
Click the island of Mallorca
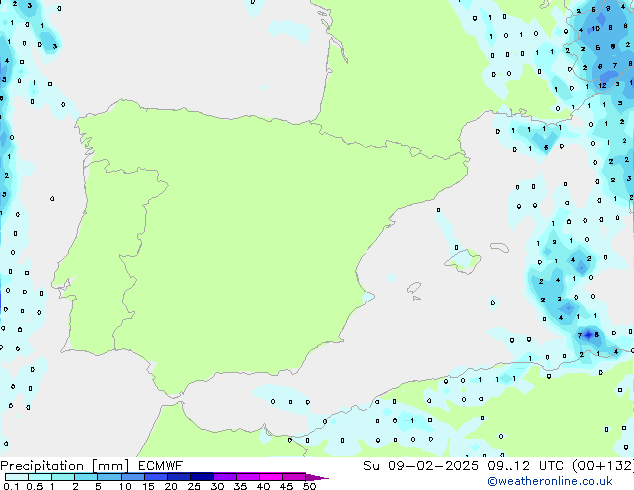point(463,262)
